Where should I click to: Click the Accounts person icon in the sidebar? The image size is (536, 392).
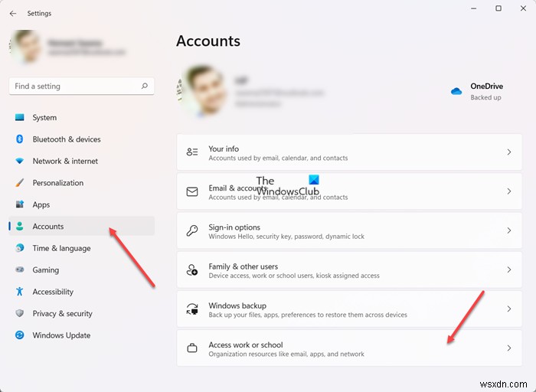20,227
